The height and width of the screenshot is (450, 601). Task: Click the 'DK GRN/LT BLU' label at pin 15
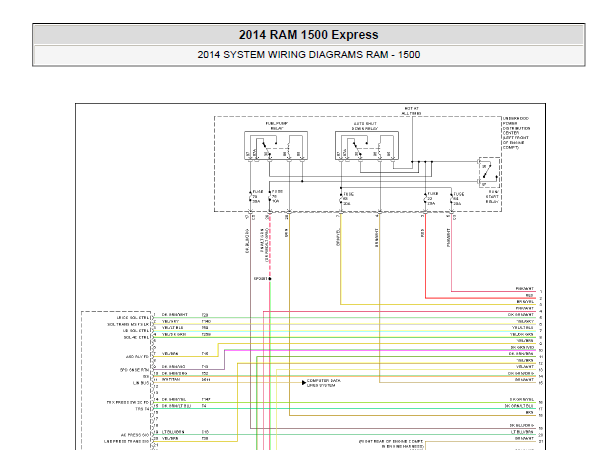[x=176, y=406]
